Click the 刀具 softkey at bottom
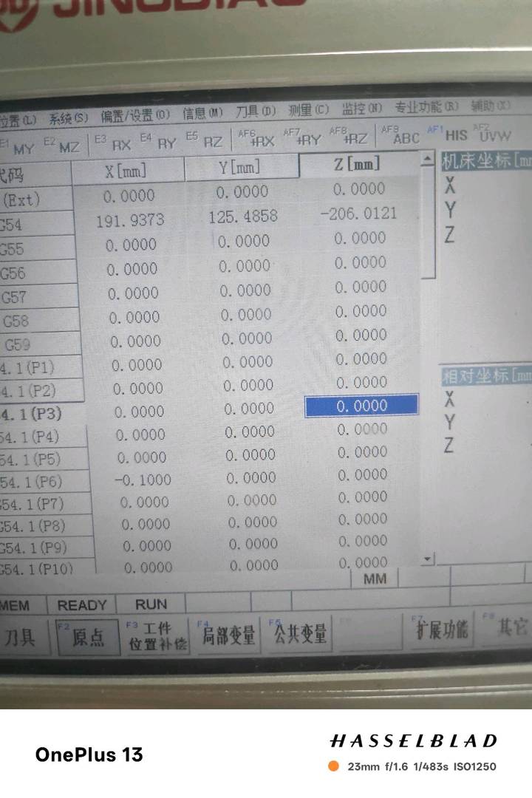This screenshot has height=798, width=532. tap(22, 636)
